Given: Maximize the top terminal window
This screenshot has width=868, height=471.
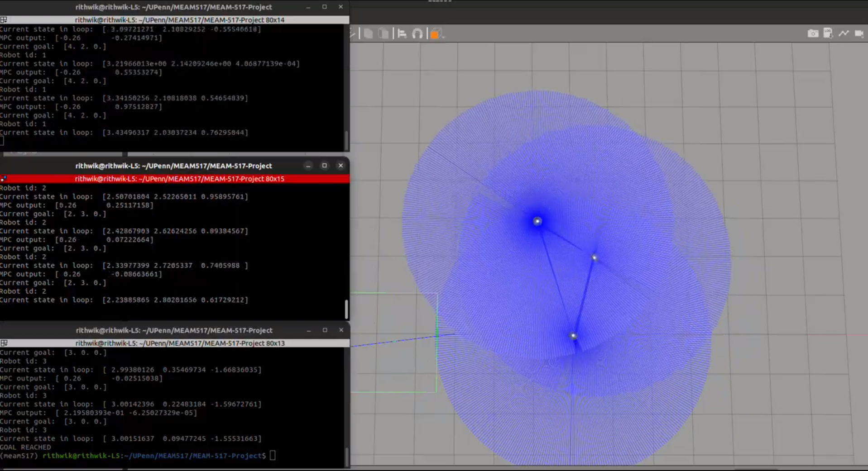Looking at the screenshot, I should [x=325, y=7].
